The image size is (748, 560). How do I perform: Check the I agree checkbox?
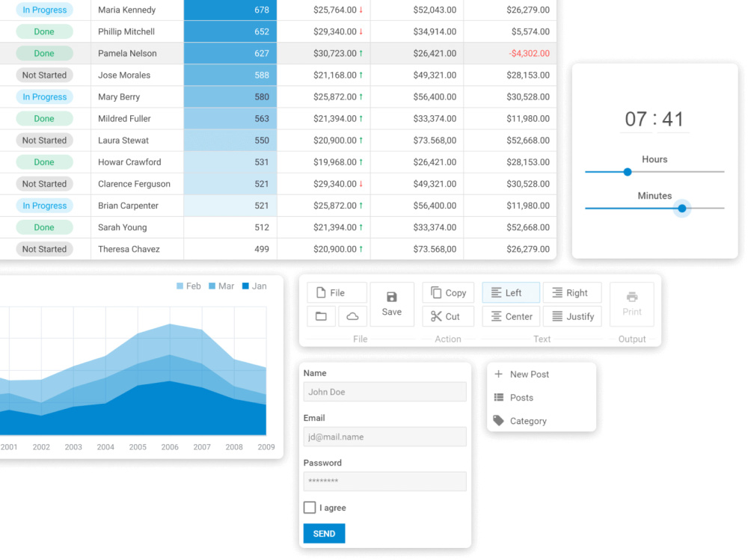tap(310, 507)
